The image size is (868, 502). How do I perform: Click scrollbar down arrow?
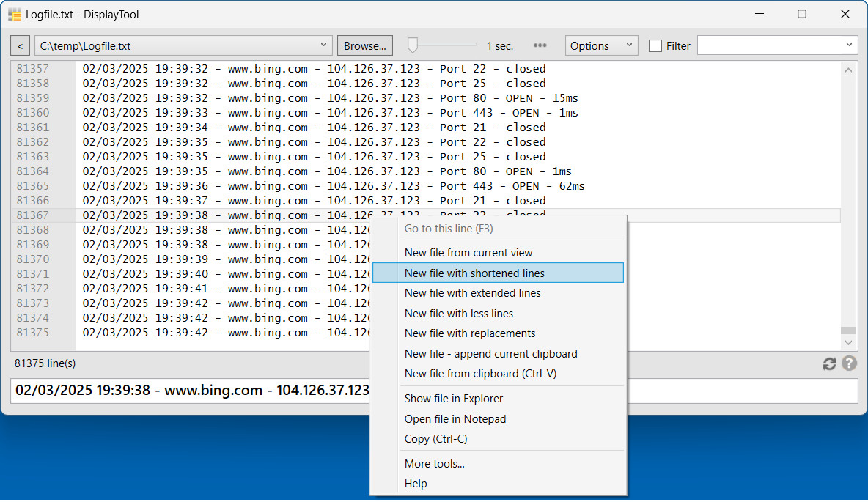pyautogui.click(x=848, y=342)
